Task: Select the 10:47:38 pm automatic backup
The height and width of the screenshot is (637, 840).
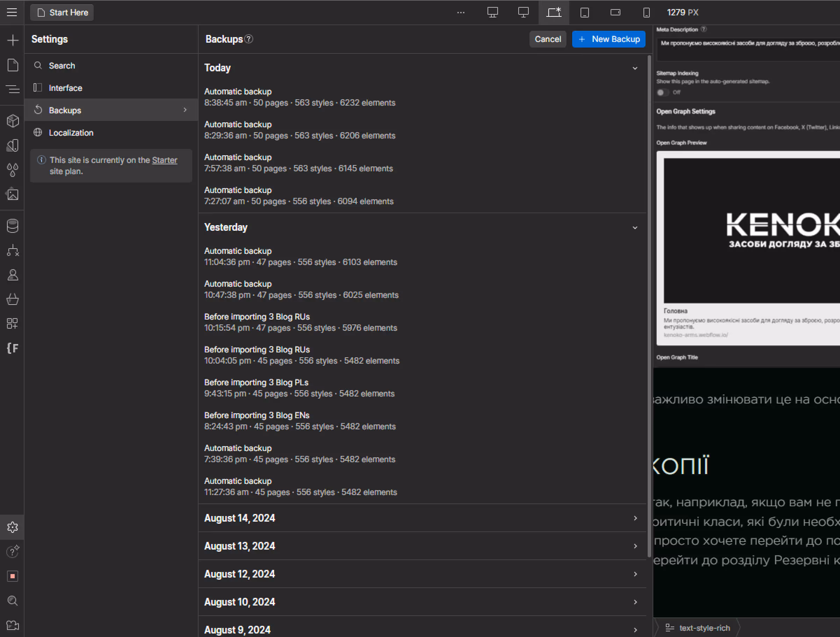Action: pyautogui.click(x=422, y=289)
